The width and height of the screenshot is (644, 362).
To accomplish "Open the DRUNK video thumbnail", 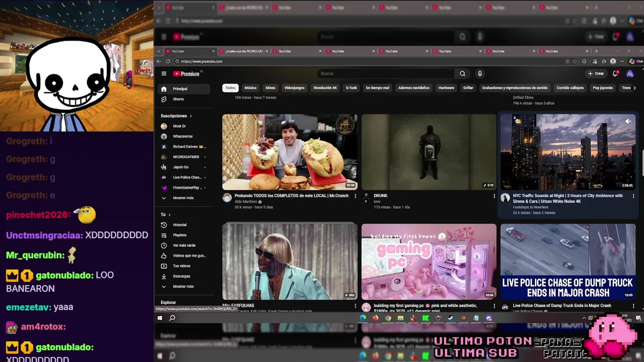I will [429, 152].
